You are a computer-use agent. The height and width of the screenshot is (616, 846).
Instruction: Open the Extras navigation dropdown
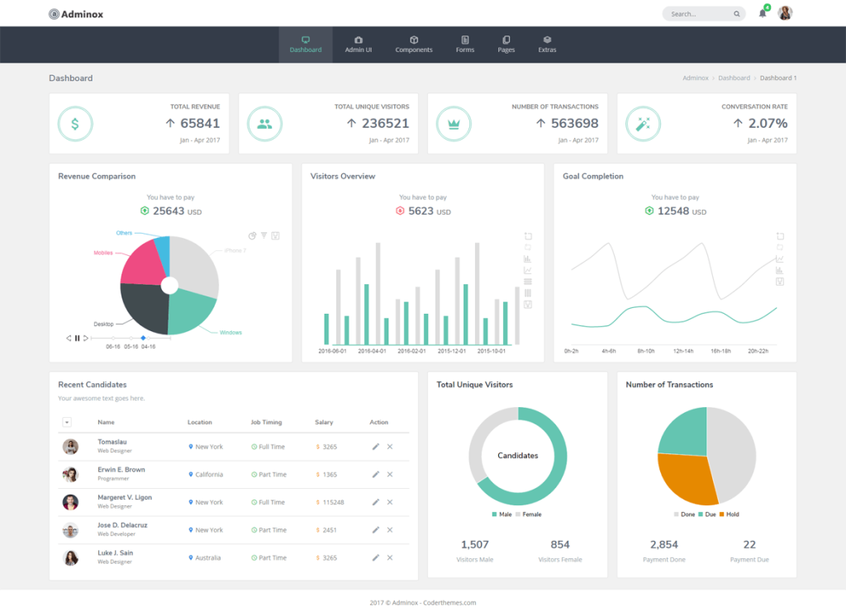(547, 44)
